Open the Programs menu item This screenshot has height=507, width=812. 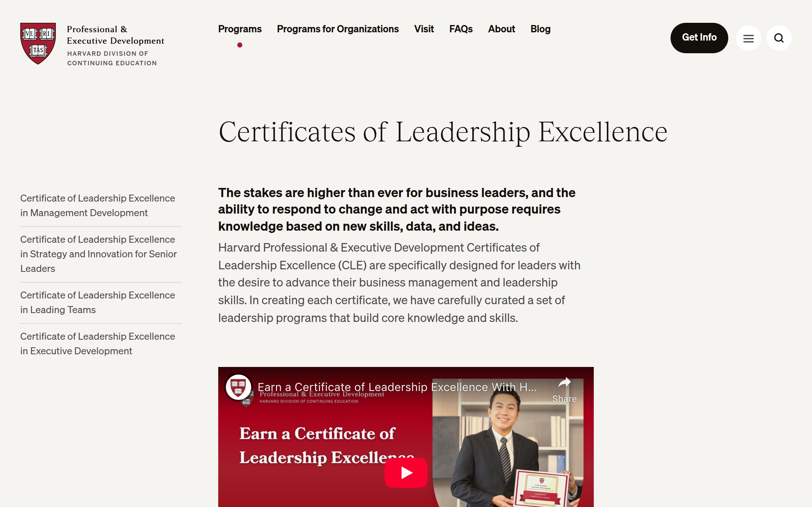pos(239,29)
